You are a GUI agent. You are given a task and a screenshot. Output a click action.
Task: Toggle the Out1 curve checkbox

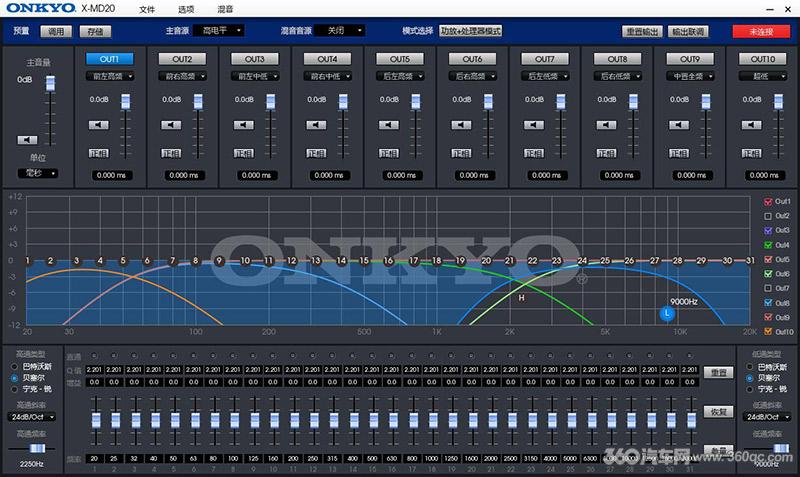(x=768, y=202)
